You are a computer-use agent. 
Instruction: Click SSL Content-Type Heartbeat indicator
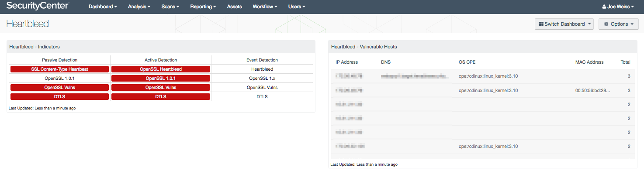click(59, 69)
